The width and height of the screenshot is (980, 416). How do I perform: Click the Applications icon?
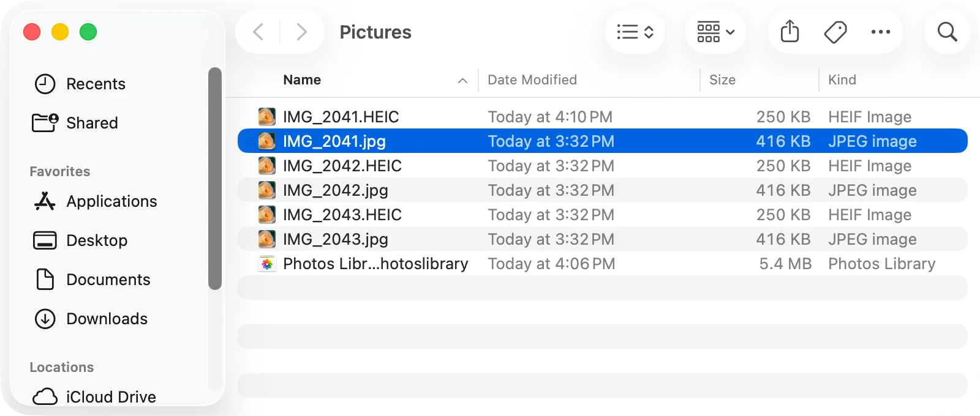(x=45, y=201)
